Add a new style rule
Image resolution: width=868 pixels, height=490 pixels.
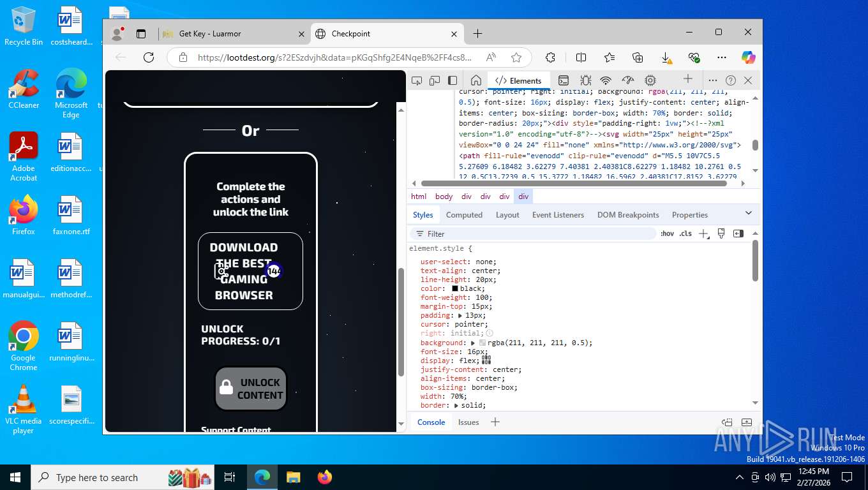tap(703, 234)
